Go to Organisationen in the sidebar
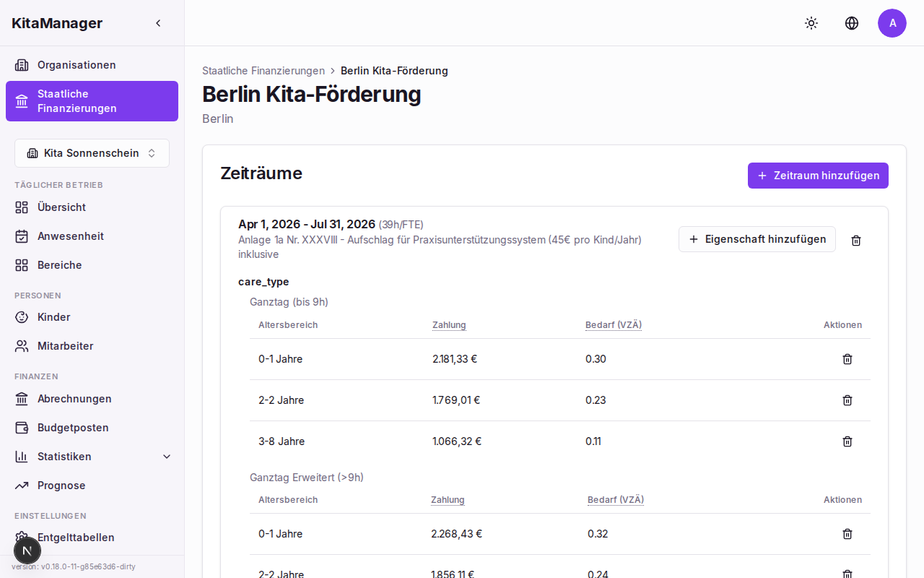 pyautogui.click(x=77, y=65)
